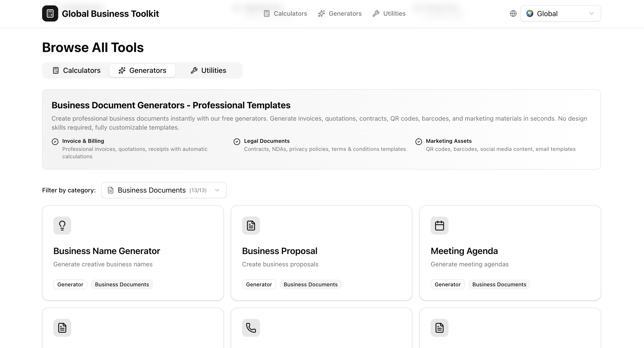Click the Invoice & Billing checkmark icon
This screenshot has width=644, height=348.
click(55, 142)
